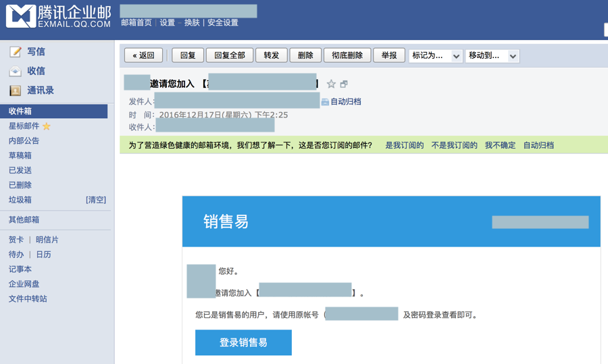Click the 回复全部 reply-all button
This screenshot has width=608, height=364.
coord(230,55)
